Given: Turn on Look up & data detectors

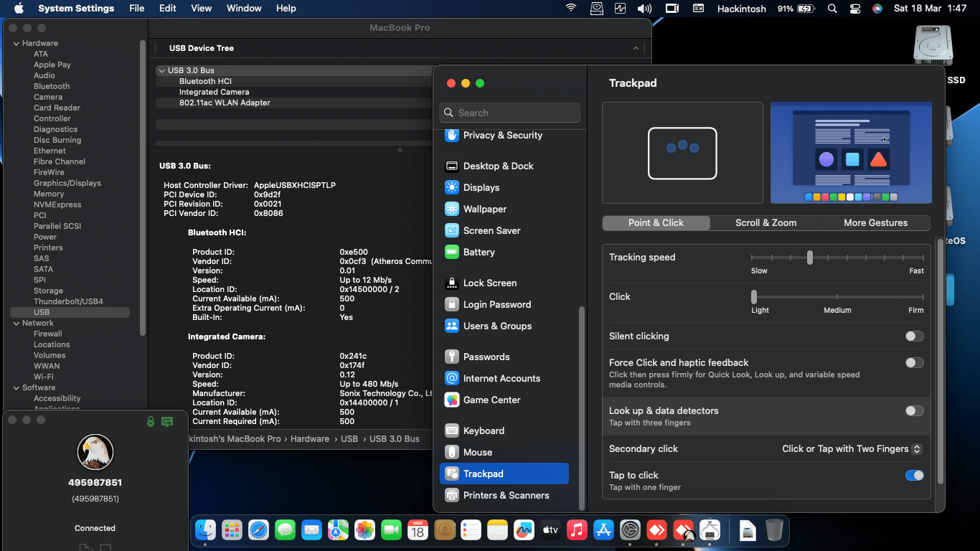Looking at the screenshot, I should [914, 410].
